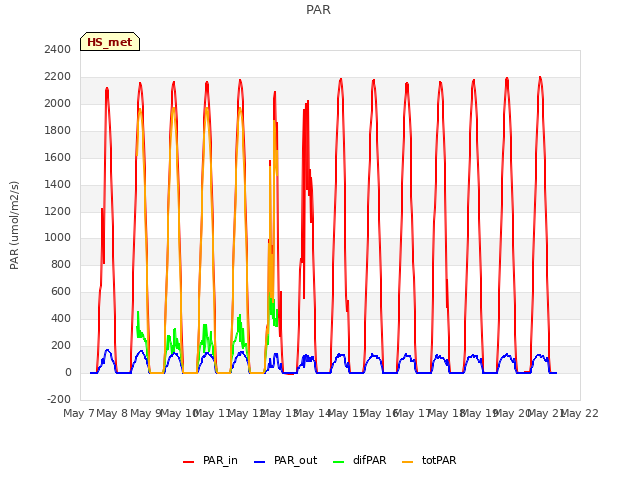The image size is (640, 480).
Task: Toggle the difPAR legend entry
Action: tap(360, 460)
